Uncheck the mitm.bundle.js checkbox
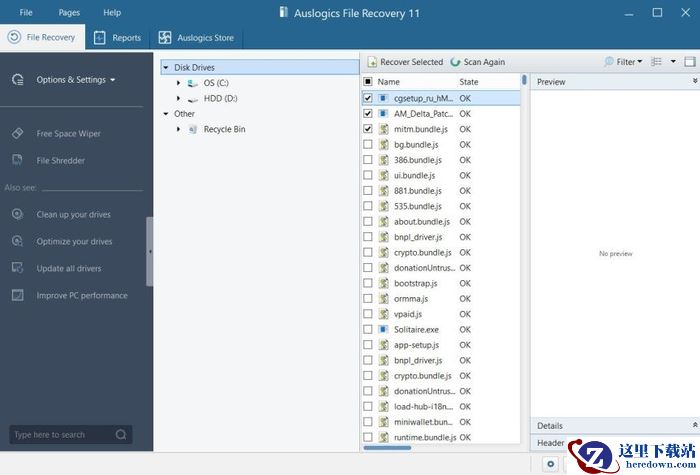 point(367,129)
